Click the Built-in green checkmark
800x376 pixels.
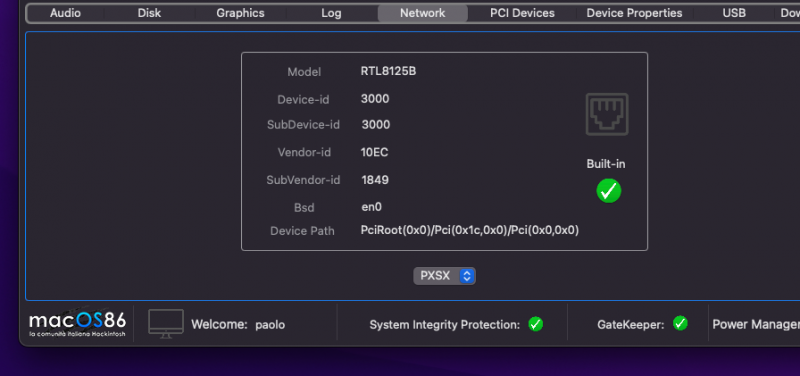(609, 191)
